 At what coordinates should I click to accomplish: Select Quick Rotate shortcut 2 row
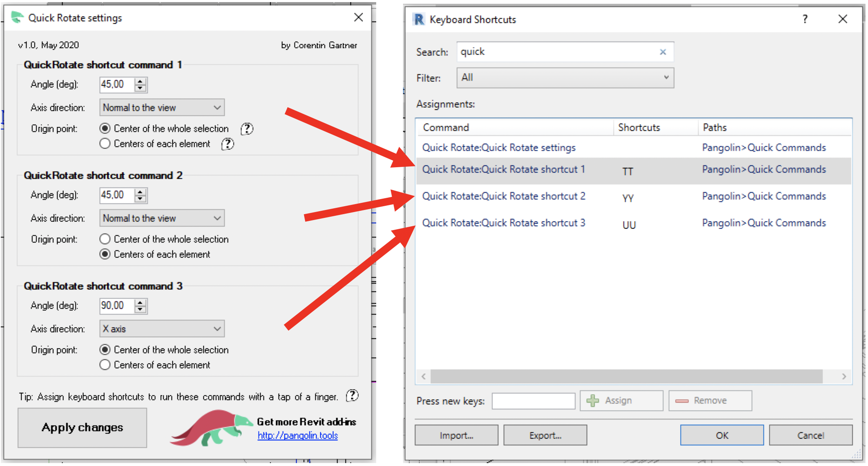coord(504,197)
